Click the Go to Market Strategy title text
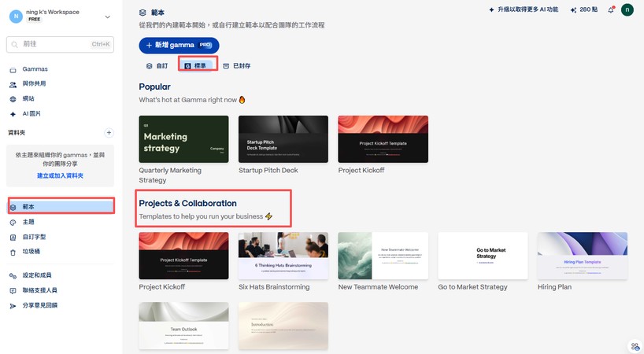Image resolution: width=644 pixels, height=354 pixels. (x=472, y=287)
